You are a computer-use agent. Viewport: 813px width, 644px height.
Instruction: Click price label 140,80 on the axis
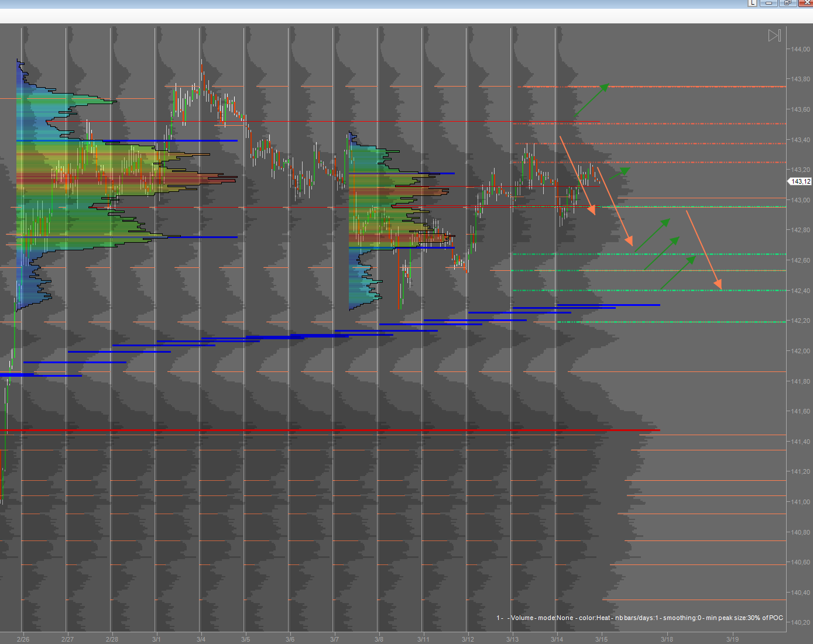[x=801, y=532]
